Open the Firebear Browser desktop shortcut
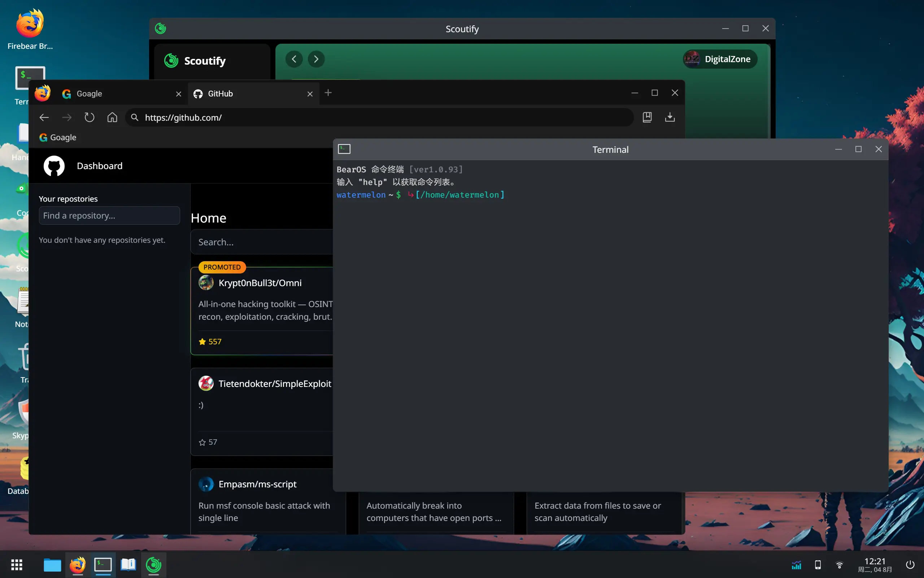Screen dimensions: 924x578 (x=30, y=29)
